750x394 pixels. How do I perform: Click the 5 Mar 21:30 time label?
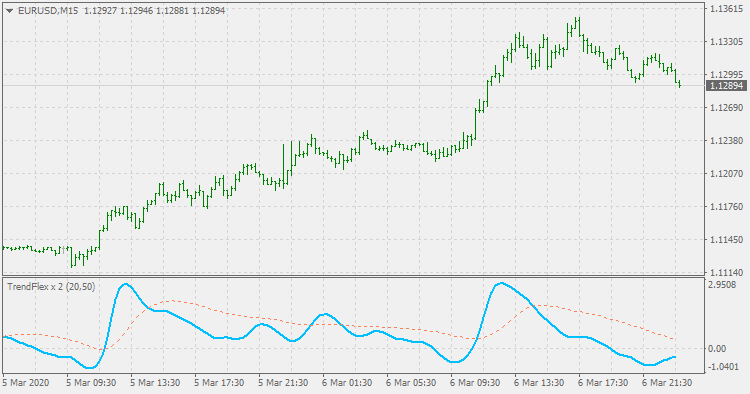click(283, 383)
